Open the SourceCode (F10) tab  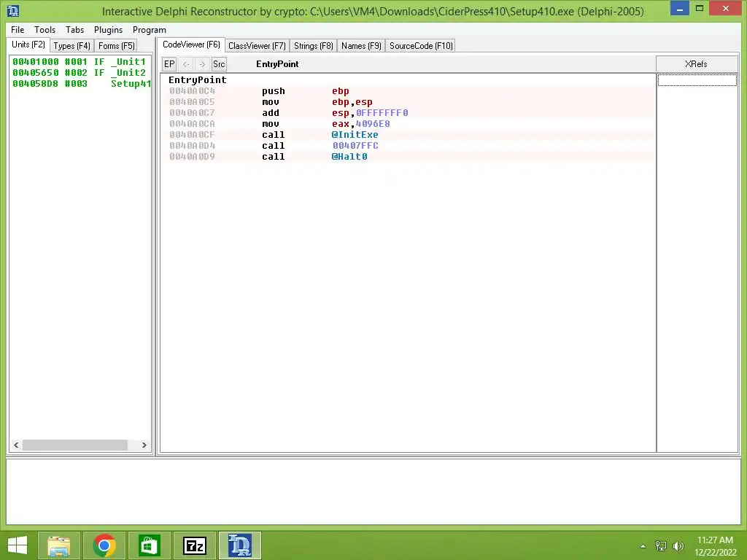(x=421, y=46)
